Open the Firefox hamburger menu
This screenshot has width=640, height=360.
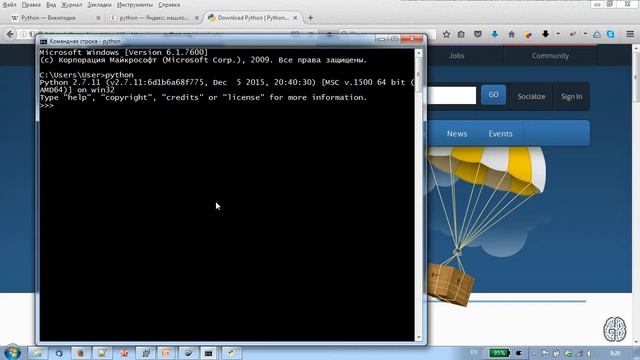click(630, 34)
